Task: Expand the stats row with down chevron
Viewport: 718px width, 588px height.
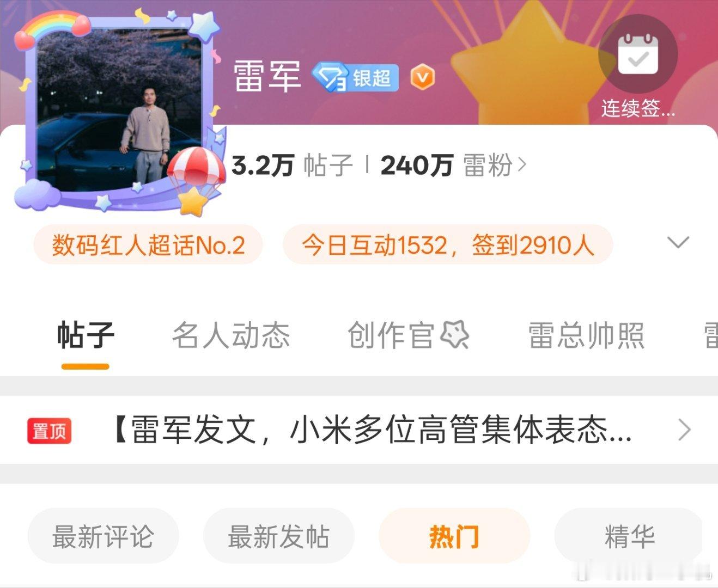Action: pyautogui.click(x=678, y=243)
